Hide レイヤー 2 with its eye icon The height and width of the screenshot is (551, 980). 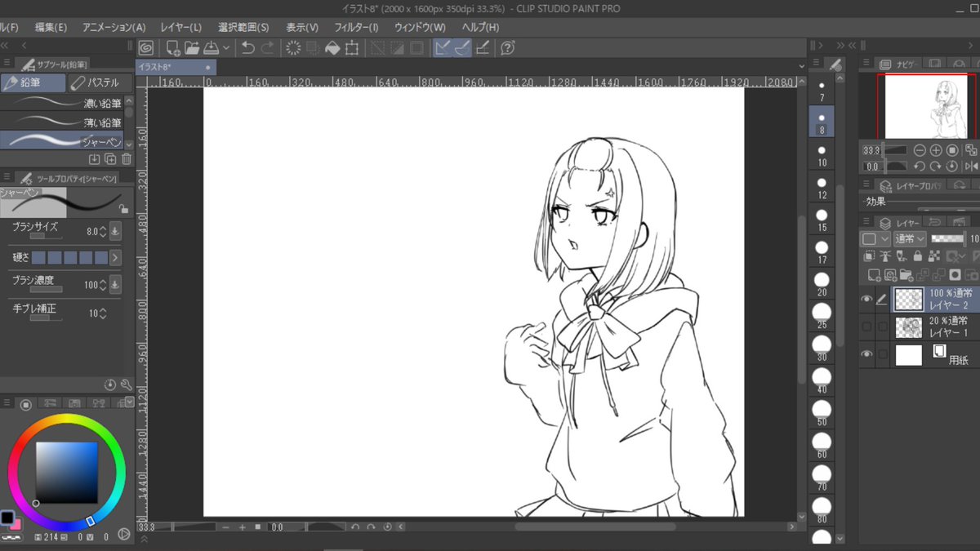click(866, 300)
